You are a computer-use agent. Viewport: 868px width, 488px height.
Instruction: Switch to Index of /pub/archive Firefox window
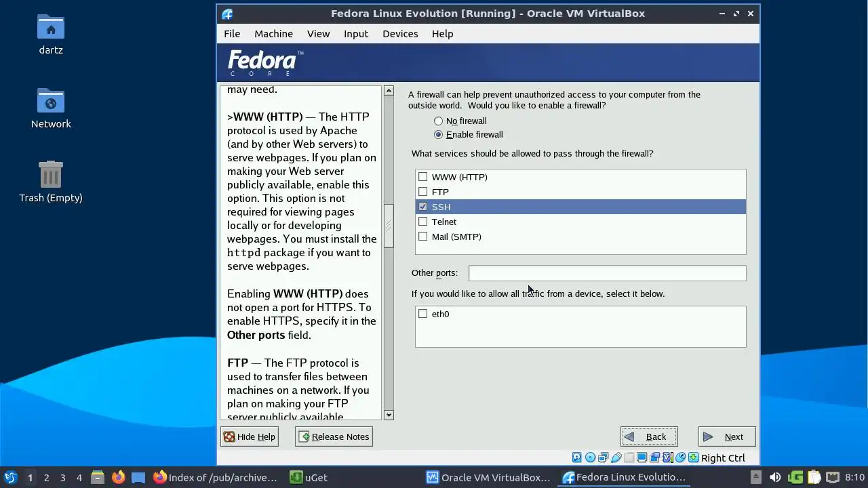click(216, 477)
